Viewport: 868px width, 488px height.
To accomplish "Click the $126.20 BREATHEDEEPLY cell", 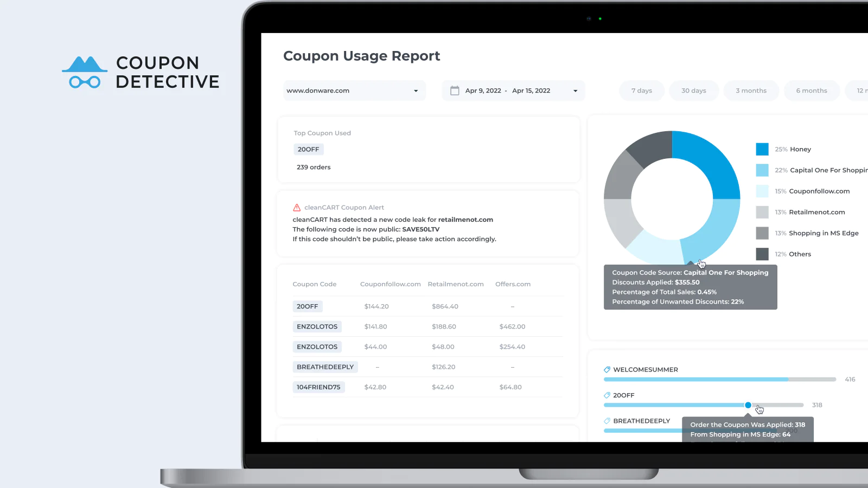I will click(x=443, y=367).
